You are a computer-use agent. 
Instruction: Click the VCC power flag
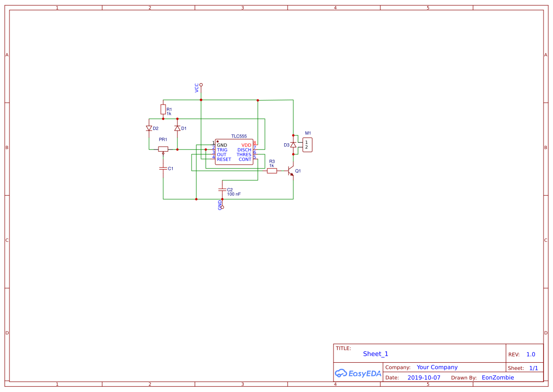point(201,86)
